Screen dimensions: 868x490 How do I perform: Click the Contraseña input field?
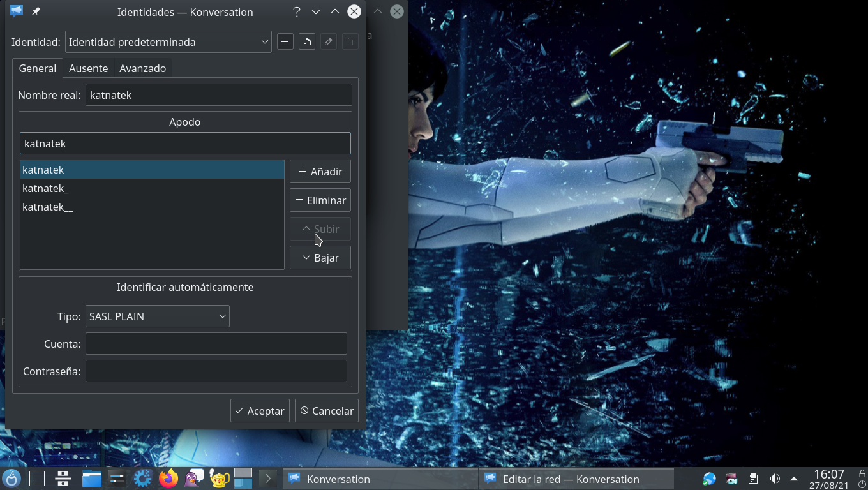coord(216,371)
